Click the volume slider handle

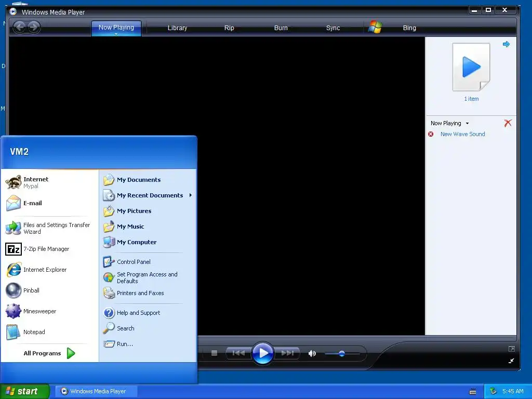tap(342, 353)
